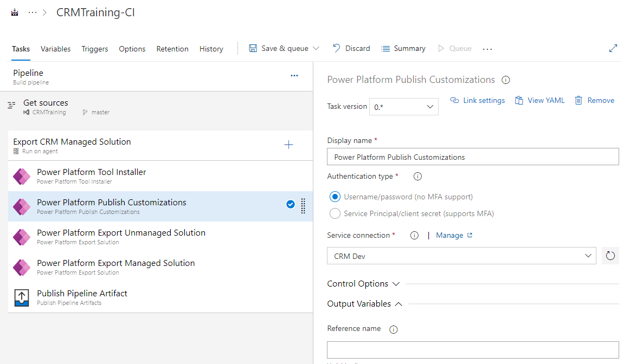Open the CRM Dev service connection dropdown
Screen dimensions: 630x364
pos(461,256)
